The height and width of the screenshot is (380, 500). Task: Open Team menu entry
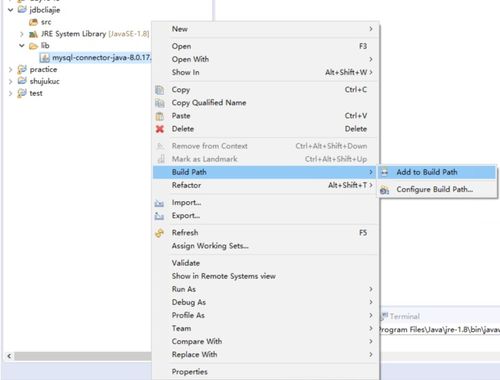click(x=266, y=328)
